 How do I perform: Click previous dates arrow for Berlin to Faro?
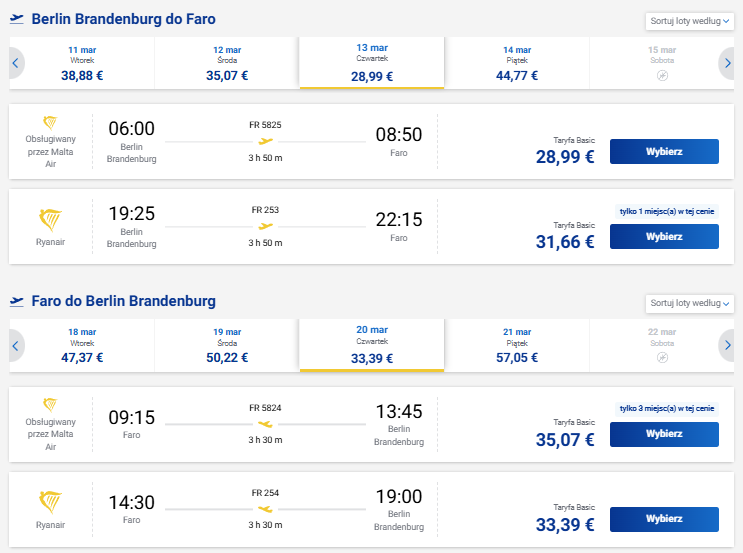point(16,63)
